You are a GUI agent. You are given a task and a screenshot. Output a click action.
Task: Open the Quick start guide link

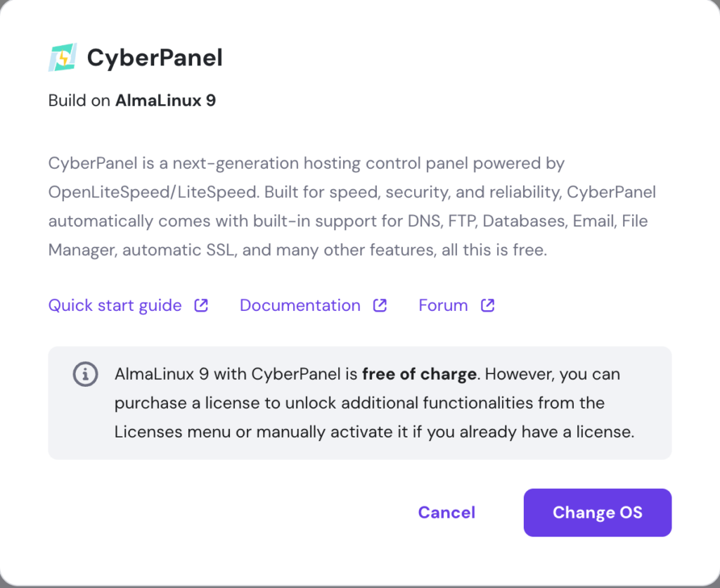point(114,305)
